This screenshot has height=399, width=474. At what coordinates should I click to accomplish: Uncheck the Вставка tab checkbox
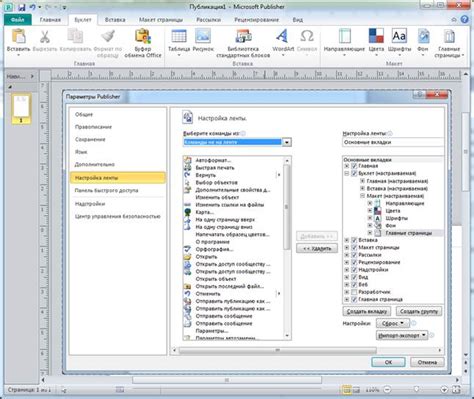tap(354, 240)
